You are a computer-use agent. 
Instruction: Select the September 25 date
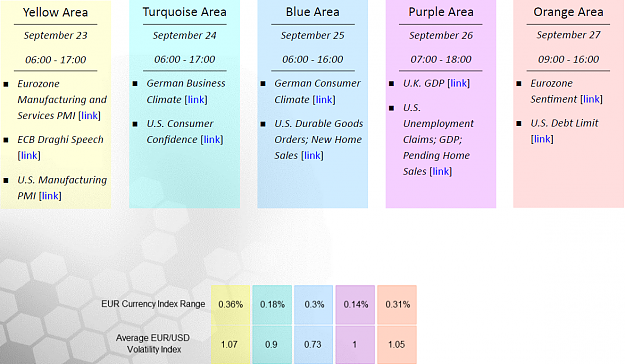[x=312, y=35]
